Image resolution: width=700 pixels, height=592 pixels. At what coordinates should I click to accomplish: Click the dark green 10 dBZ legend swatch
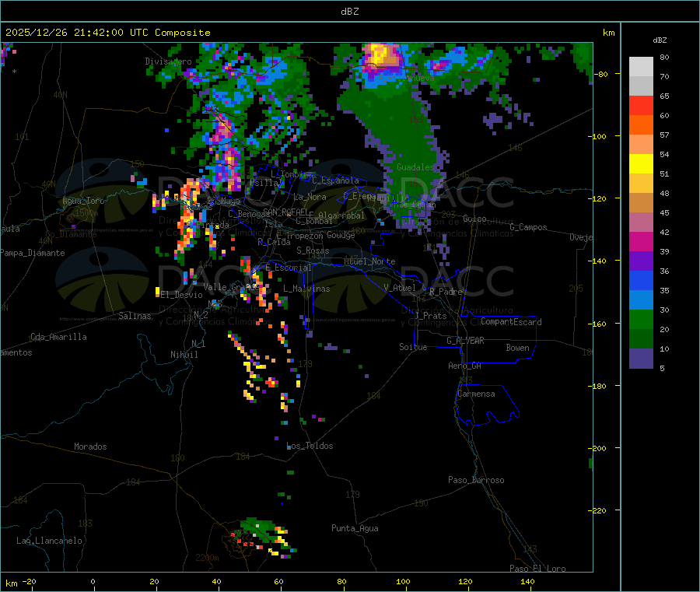pyautogui.click(x=641, y=339)
